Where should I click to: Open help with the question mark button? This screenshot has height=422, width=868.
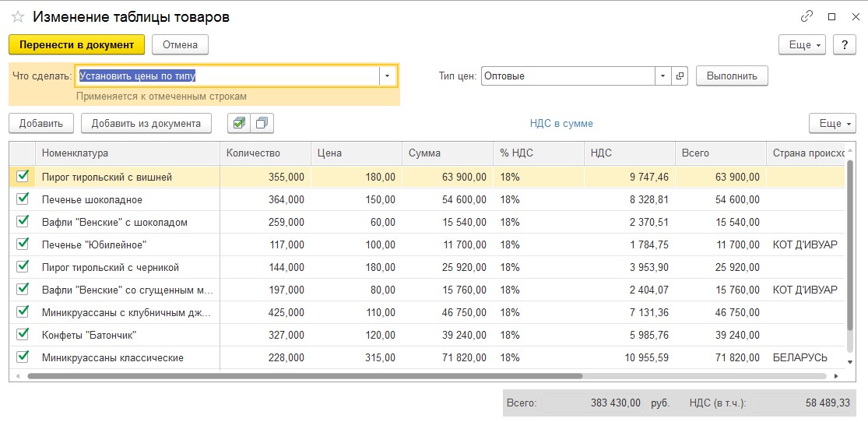point(844,44)
